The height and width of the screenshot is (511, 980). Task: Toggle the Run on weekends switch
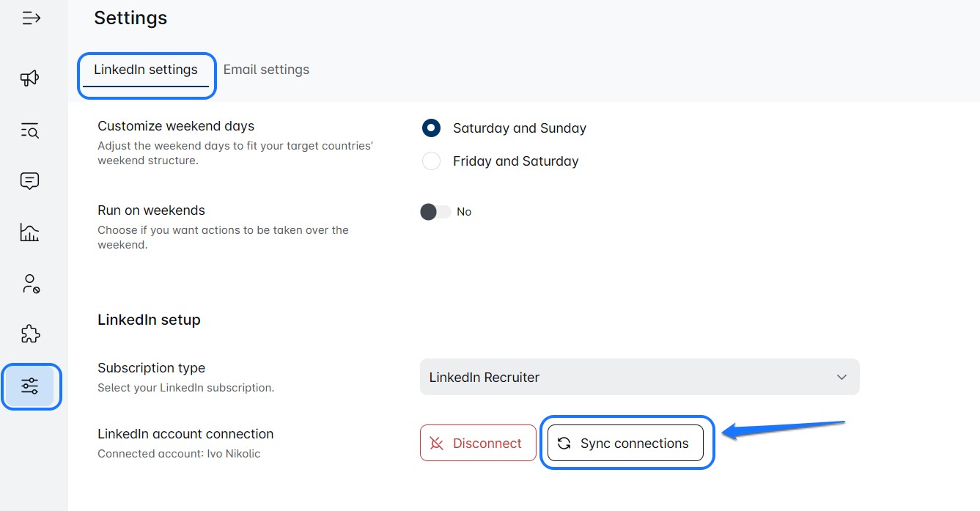click(435, 212)
